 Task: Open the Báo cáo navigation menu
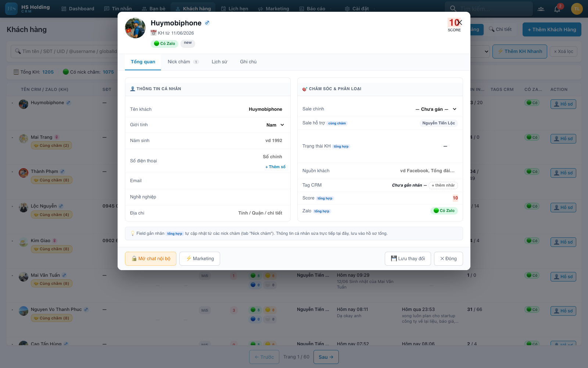[x=315, y=9]
